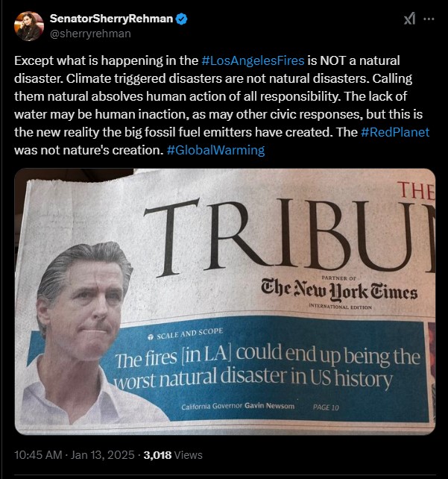Click The New York Times logo in photo

point(339,292)
